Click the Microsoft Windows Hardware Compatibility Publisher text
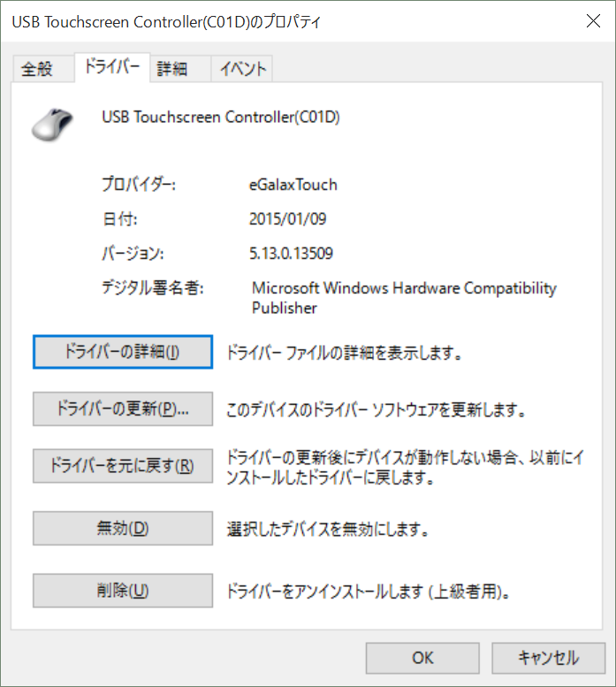The image size is (616, 687). click(404, 297)
